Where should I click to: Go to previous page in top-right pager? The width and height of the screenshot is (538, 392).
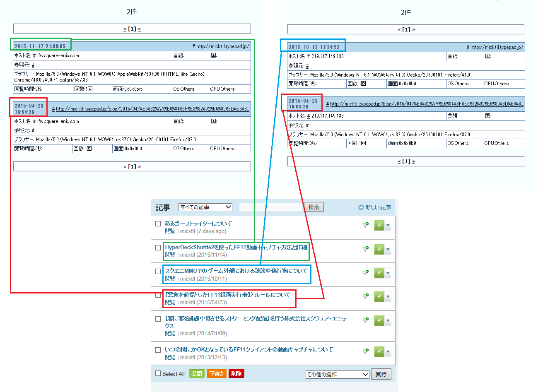399,30
